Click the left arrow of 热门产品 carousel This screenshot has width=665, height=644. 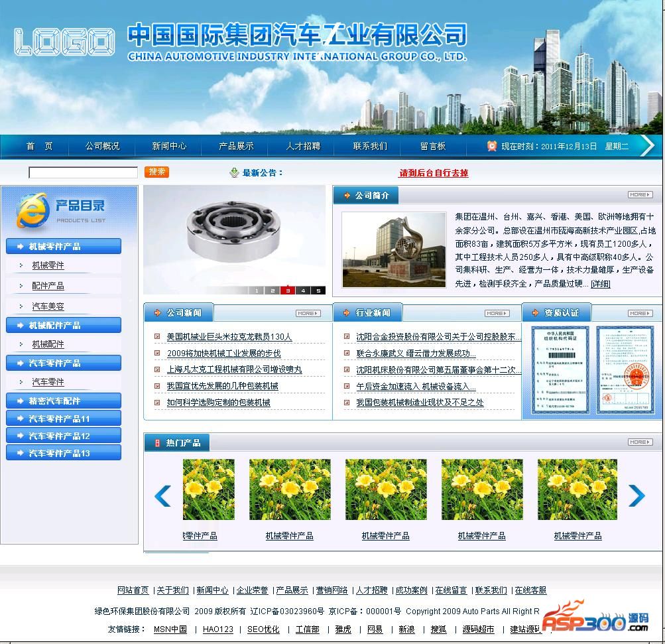163,495
